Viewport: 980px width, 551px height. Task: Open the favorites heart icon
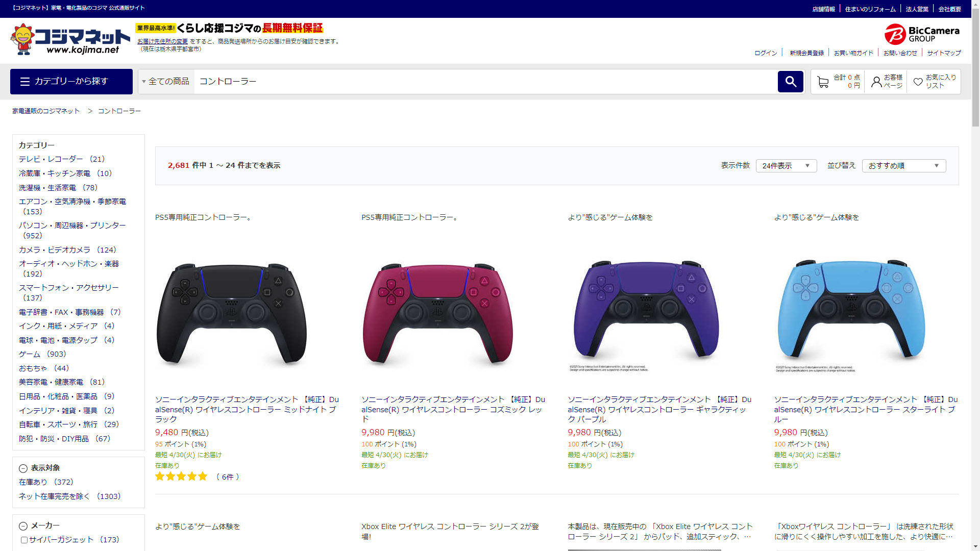(x=918, y=82)
